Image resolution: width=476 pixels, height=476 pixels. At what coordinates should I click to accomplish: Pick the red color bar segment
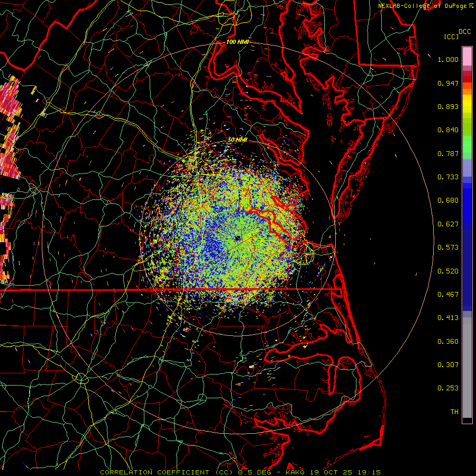click(467, 79)
